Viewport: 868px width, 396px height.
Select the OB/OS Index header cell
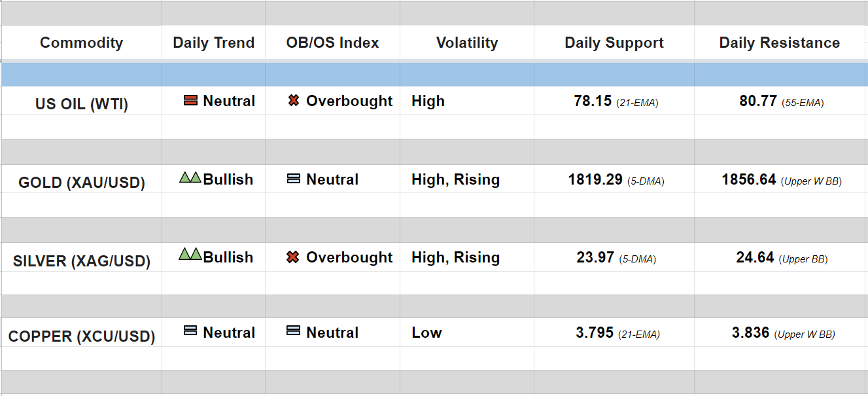[x=332, y=43]
